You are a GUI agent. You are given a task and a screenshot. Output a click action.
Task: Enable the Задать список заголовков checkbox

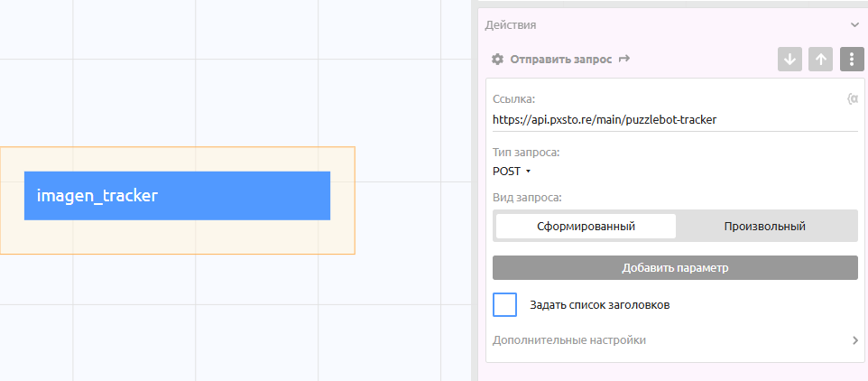(x=505, y=304)
